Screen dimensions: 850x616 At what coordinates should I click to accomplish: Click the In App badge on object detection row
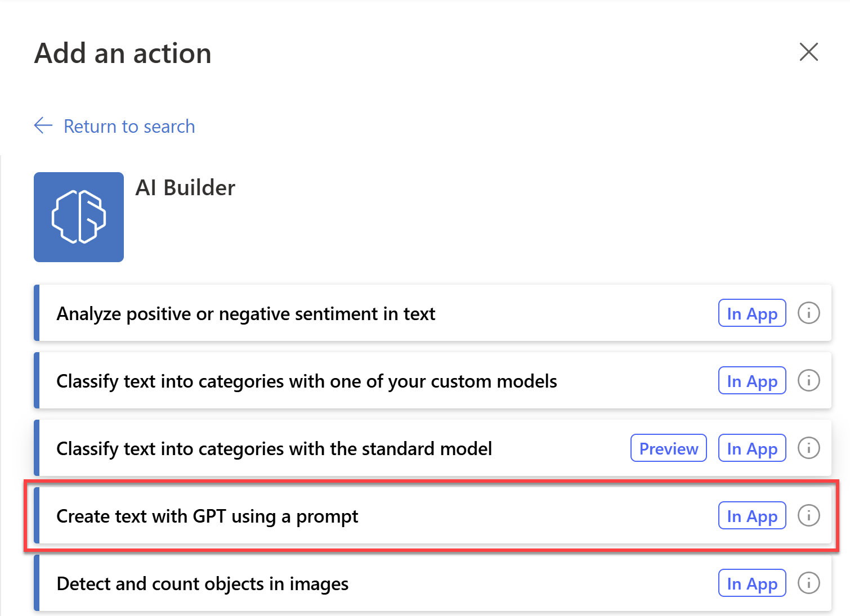[x=751, y=583]
